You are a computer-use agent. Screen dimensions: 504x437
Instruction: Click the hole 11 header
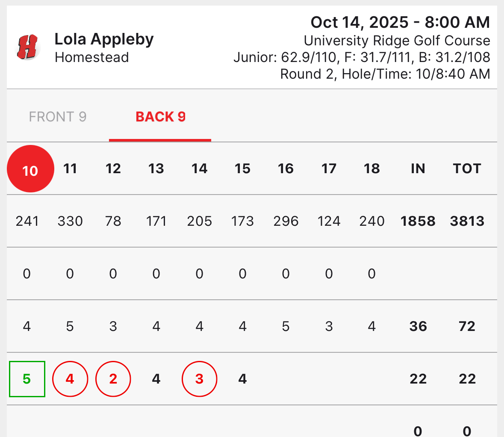[70, 168]
